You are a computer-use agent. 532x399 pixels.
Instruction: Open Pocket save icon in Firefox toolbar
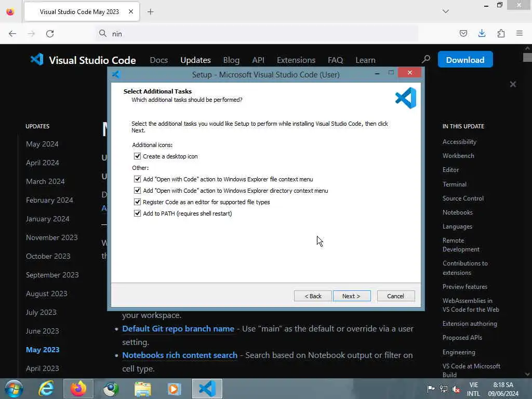point(463,33)
